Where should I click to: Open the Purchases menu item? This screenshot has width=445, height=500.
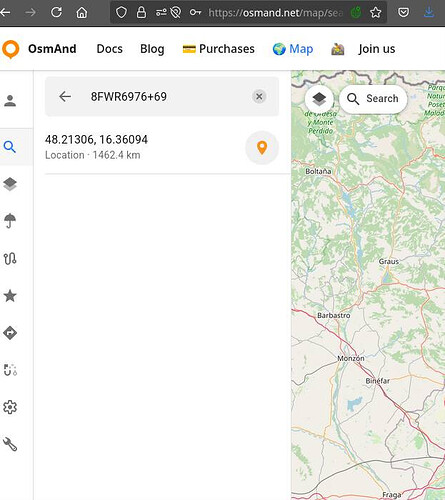pyautogui.click(x=219, y=49)
